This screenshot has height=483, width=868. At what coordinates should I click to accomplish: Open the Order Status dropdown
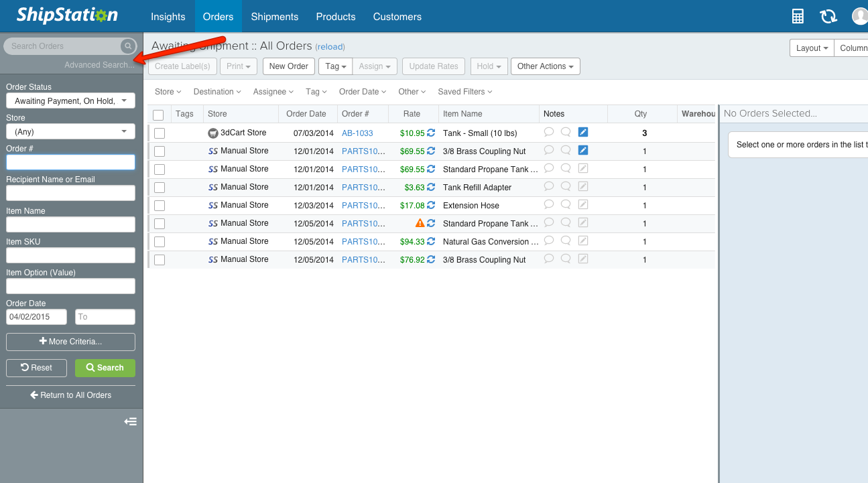pyautogui.click(x=70, y=100)
